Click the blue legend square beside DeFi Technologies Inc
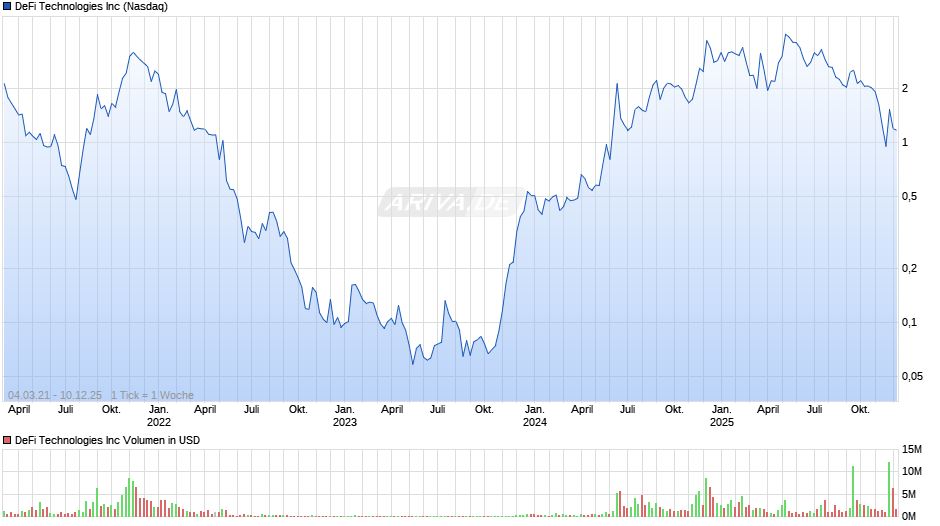 [7, 7]
